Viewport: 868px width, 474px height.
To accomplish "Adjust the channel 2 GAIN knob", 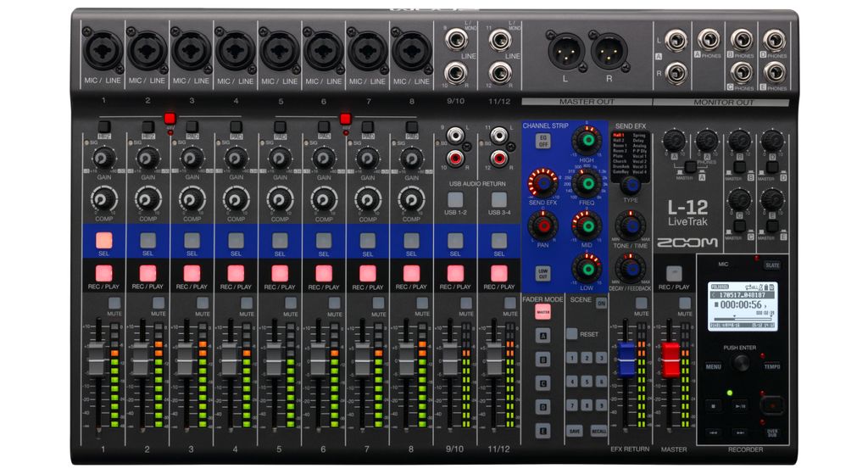I will coord(147,159).
